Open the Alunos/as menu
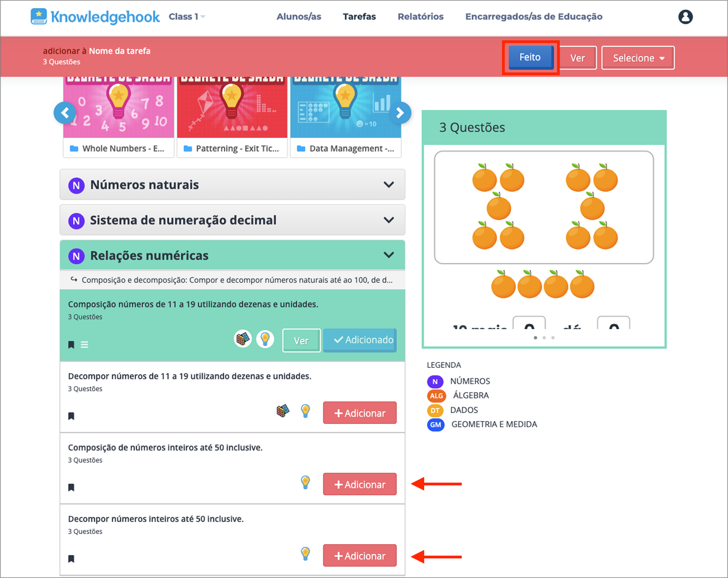Screen dimensions: 728x578 [299, 17]
